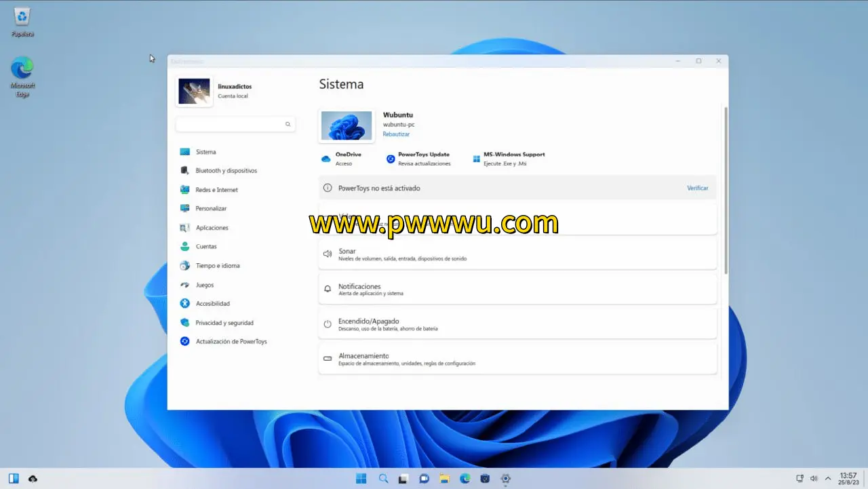Open the Start menu from taskbar
This screenshot has width=868, height=489.
point(361,479)
